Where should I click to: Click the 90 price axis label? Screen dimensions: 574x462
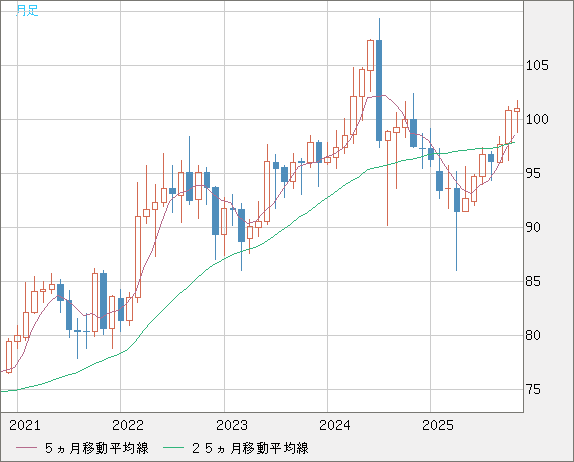coord(533,227)
